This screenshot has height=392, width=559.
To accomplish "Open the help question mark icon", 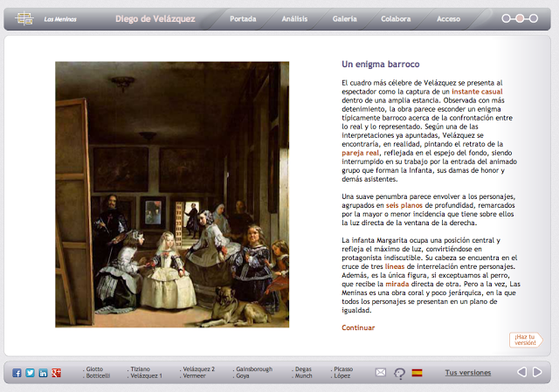I will pyautogui.click(x=400, y=374).
